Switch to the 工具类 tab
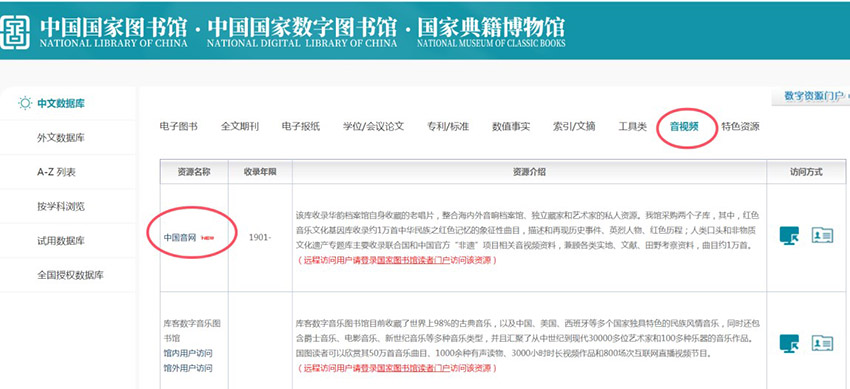Viewport: 850px width, 389px height. pyautogui.click(x=633, y=126)
